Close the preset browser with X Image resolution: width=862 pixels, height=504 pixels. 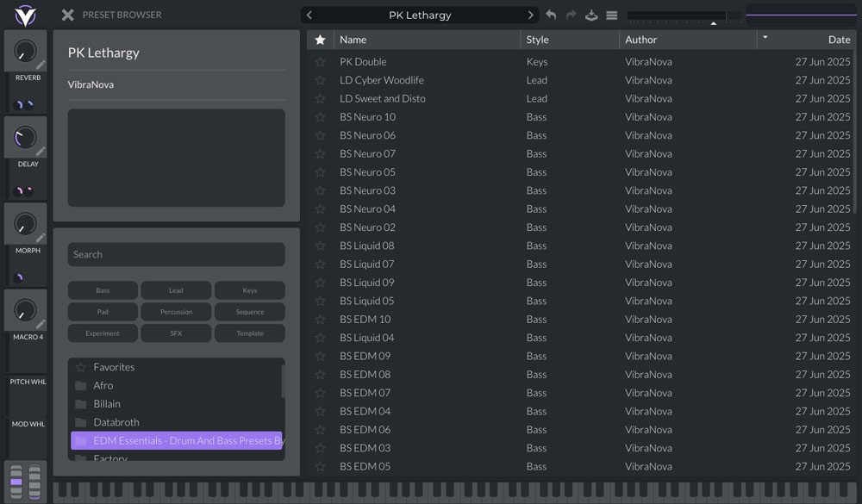pyautogui.click(x=67, y=15)
